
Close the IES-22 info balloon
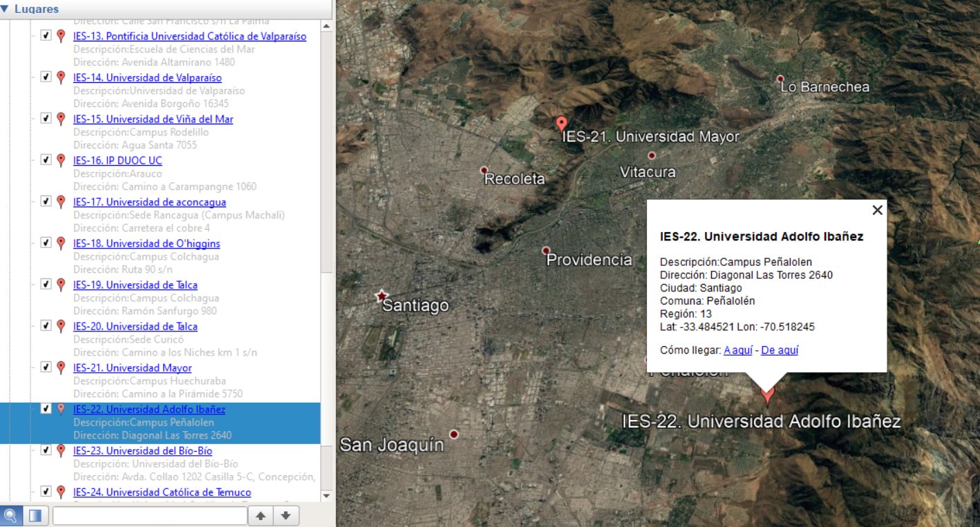[x=877, y=210]
